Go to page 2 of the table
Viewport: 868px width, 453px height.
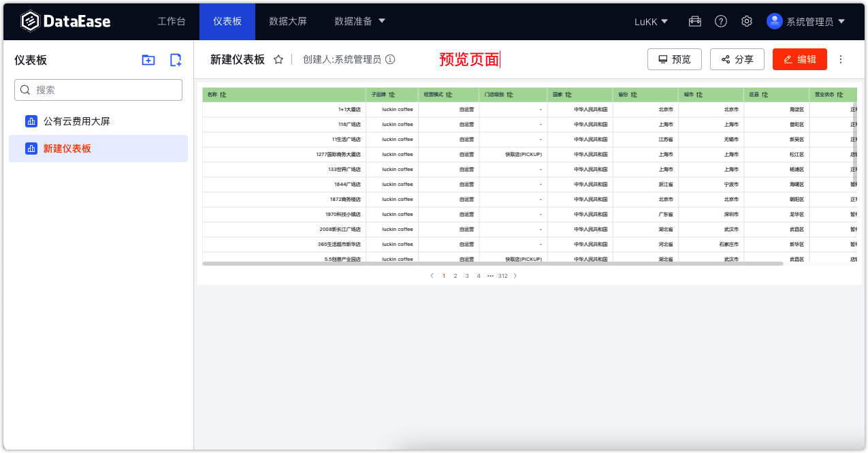(455, 276)
